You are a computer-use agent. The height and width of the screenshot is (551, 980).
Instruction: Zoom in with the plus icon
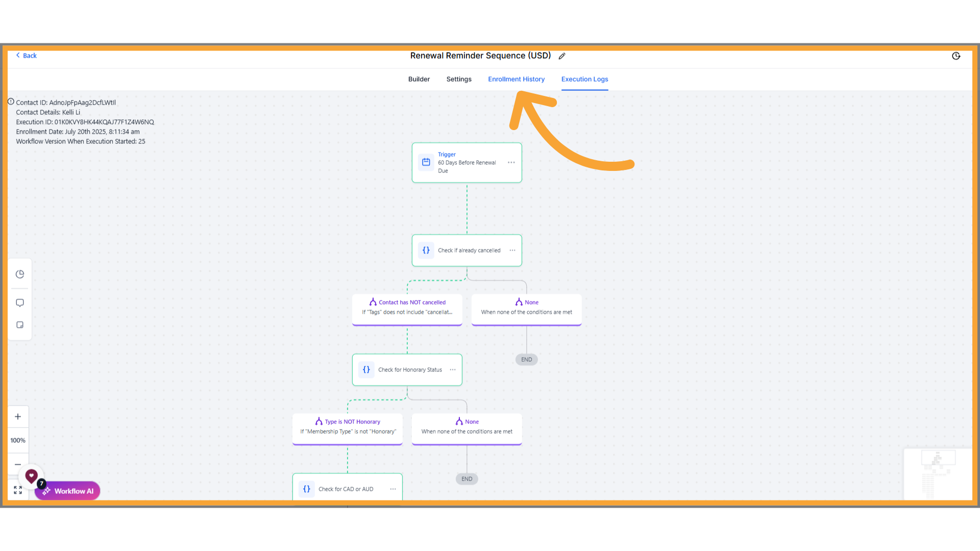click(x=18, y=417)
